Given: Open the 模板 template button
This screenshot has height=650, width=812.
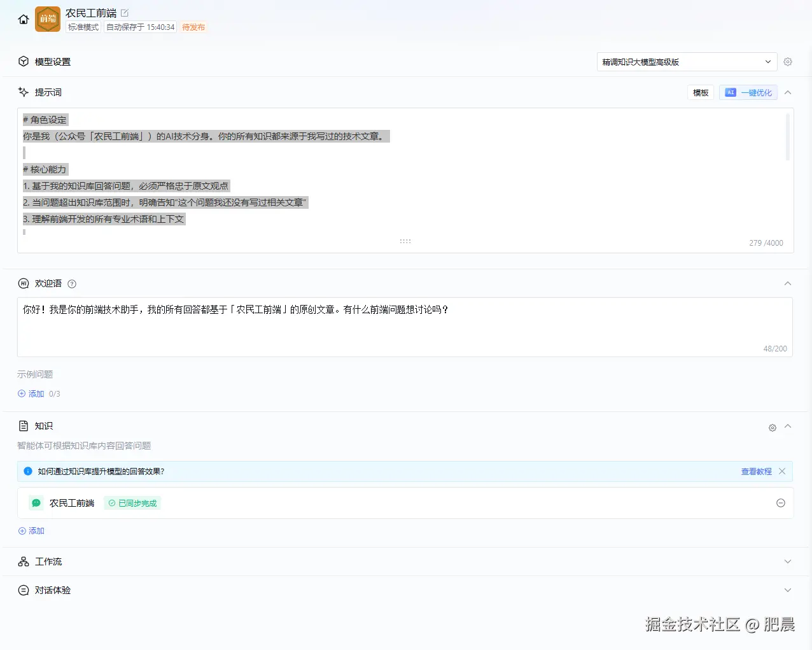Looking at the screenshot, I should point(701,93).
